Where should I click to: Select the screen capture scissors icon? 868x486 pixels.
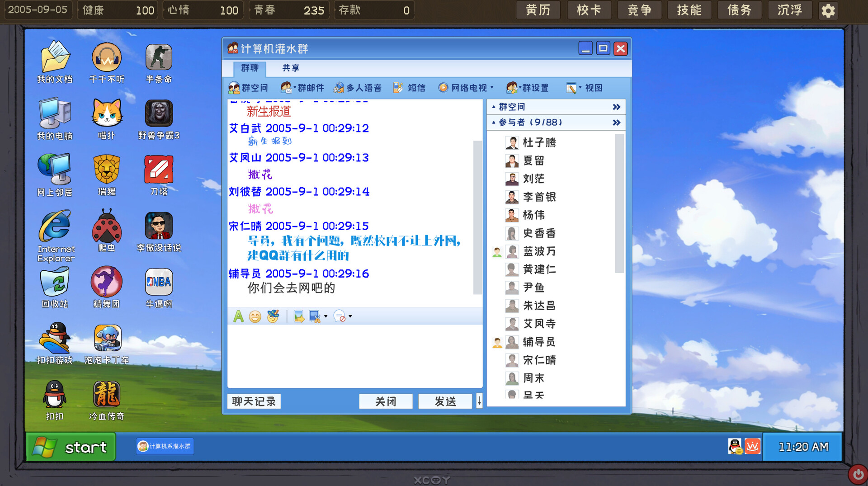coord(315,316)
